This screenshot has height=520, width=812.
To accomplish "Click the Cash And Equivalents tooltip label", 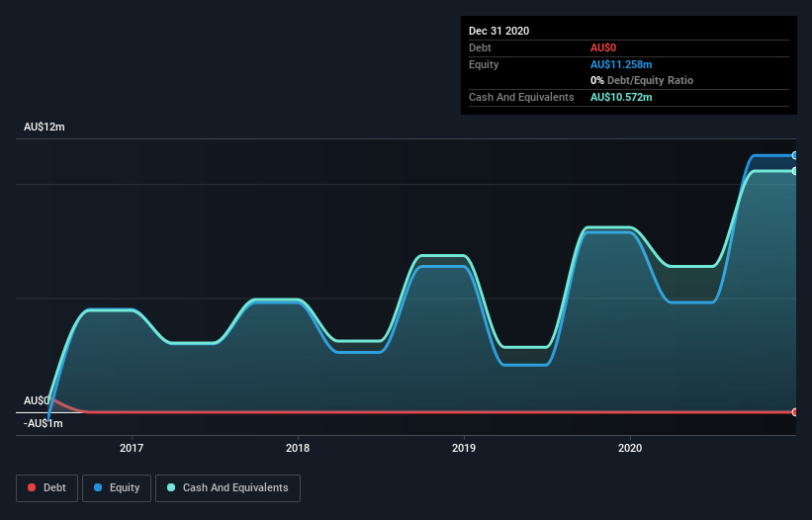I will [x=521, y=97].
